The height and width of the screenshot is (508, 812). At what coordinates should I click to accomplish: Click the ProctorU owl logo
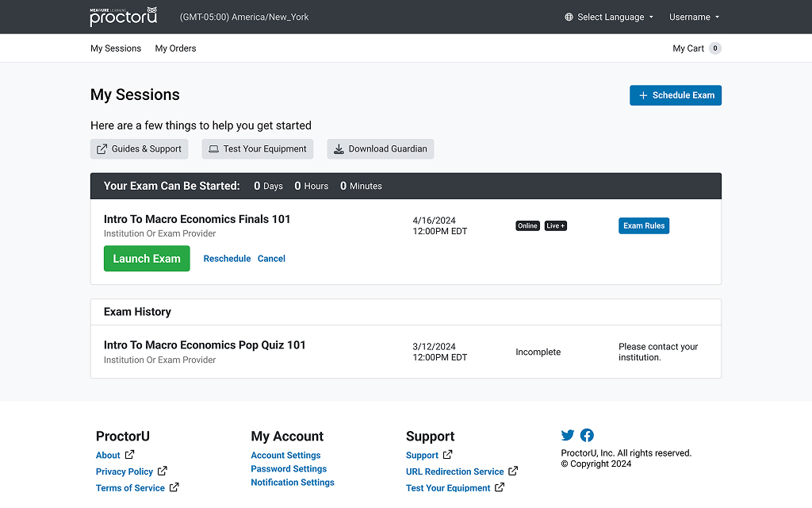click(123, 17)
